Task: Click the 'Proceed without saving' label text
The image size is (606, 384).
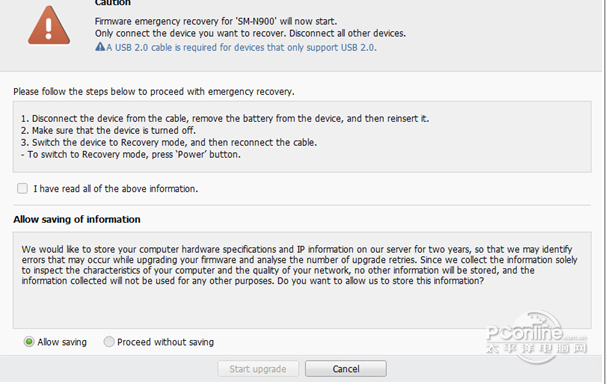Action: pos(165,342)
